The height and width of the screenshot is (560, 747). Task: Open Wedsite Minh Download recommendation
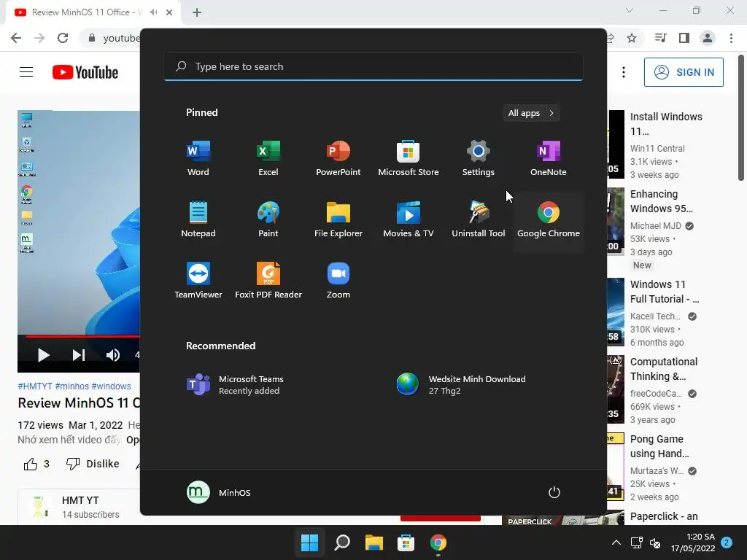point(461,385)
